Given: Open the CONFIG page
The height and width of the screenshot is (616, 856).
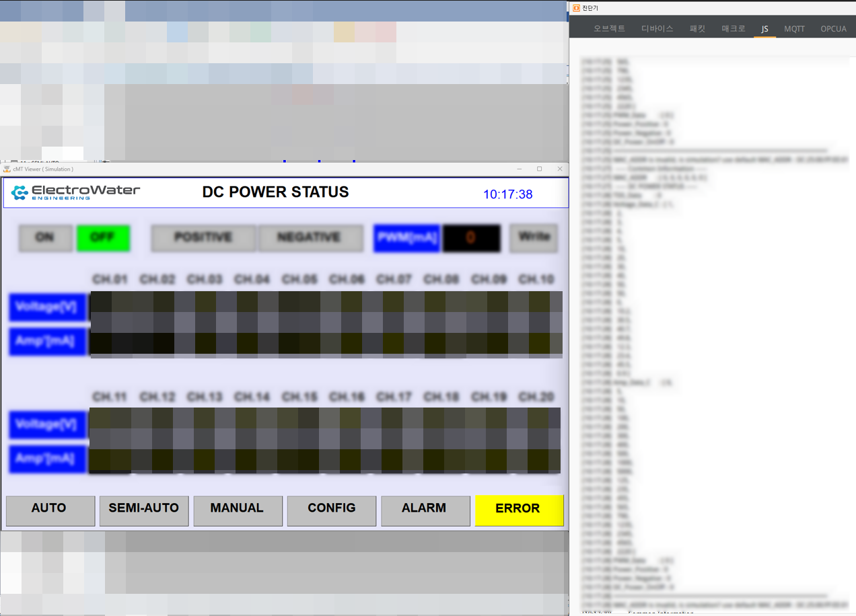Looking at the screenshot, I should [331, 509].
